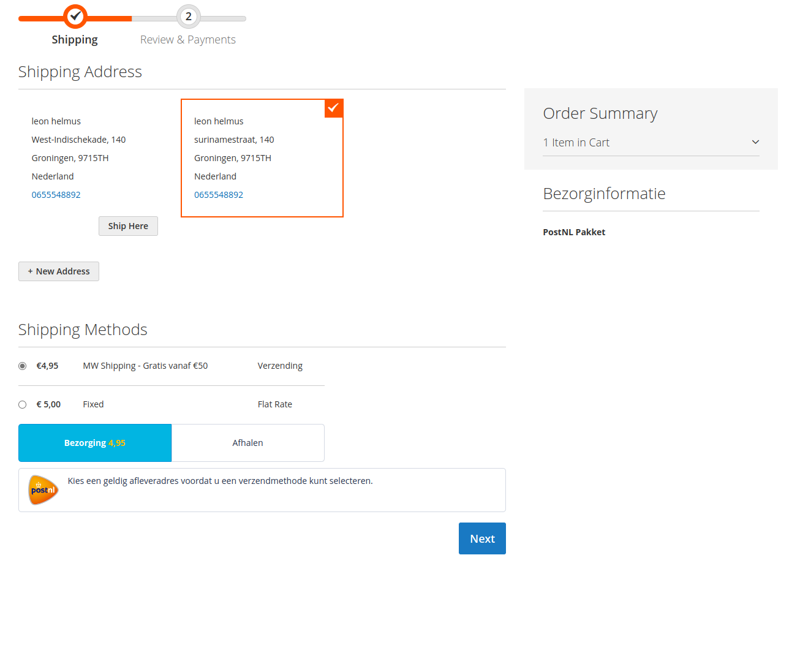Select the € 5,00 Fixed Flat Rate method
Image resolution: width=800 pixels, height=672 pixels.
pyautogui.click(x=22, y=404)
